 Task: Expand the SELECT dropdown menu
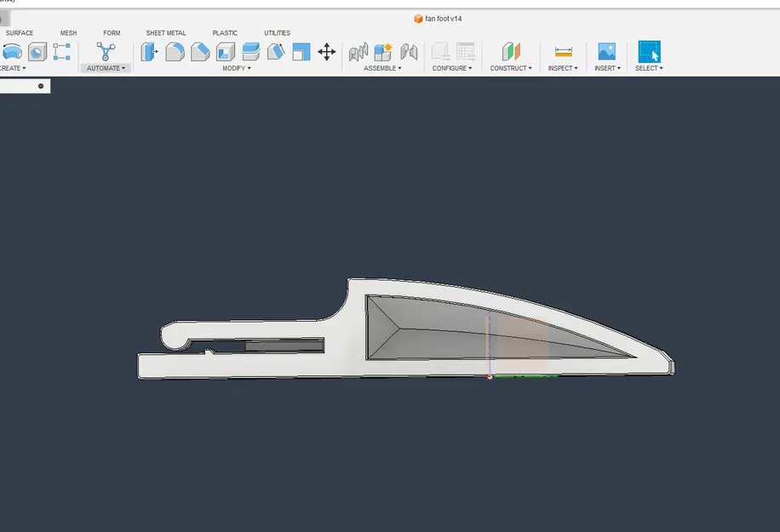tap(649, 68)
